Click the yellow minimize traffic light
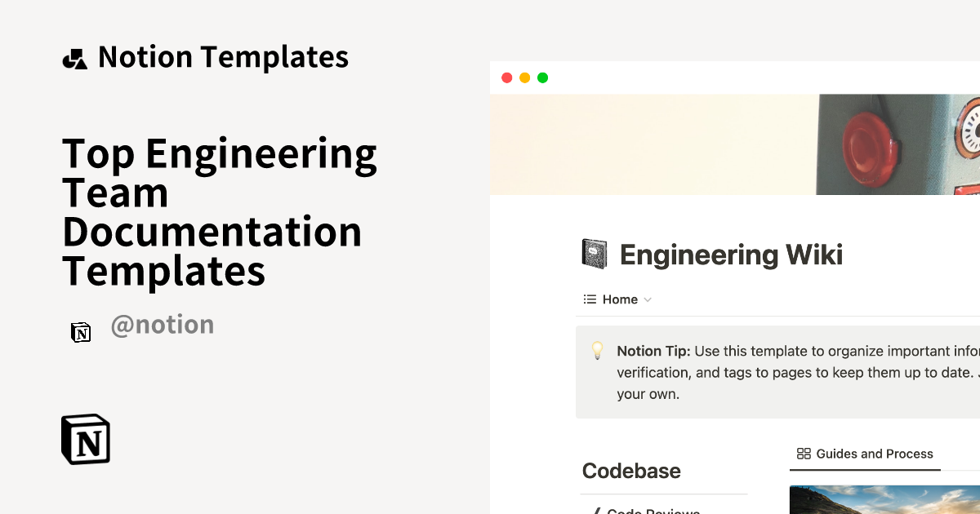Screen dimensions: 980x514 [524, 78]
